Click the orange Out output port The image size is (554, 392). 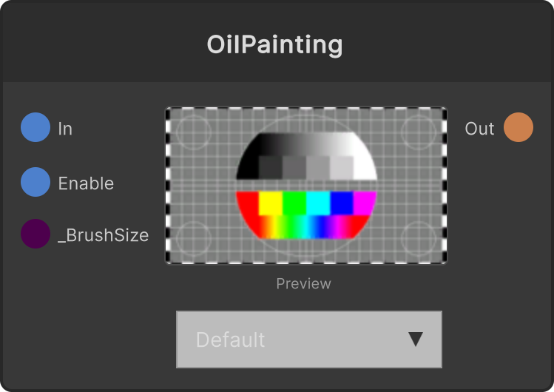(518, 127)
